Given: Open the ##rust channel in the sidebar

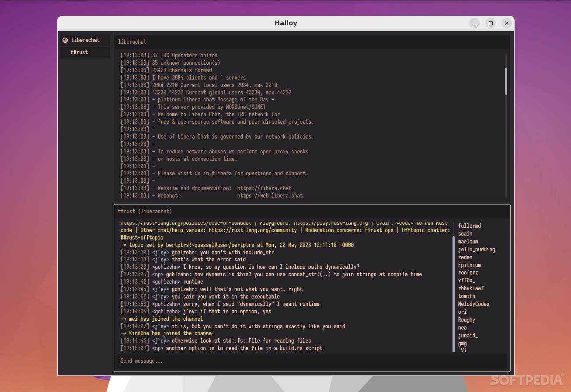Looking at the screenshot, I should pyautogui.click(x=80, y=52).
